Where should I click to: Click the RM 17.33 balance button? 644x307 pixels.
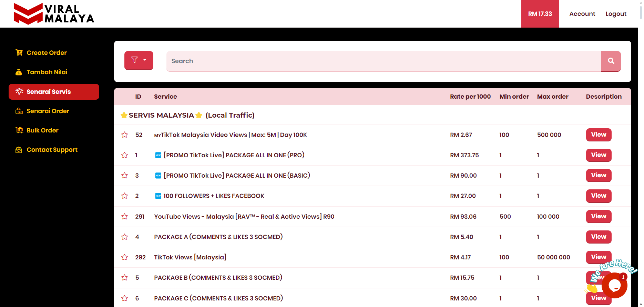(x=540, y=14)
